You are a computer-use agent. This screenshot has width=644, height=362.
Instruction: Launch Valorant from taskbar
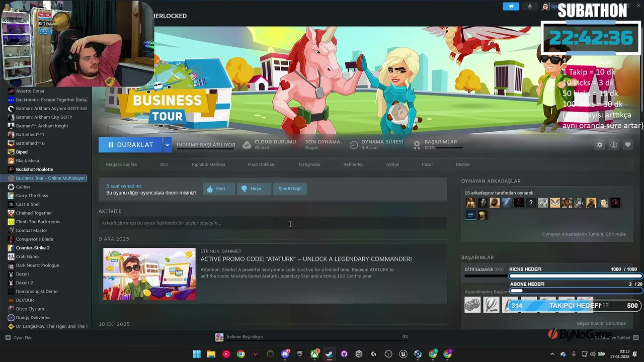pyautogui.click(x=256, y=354)
